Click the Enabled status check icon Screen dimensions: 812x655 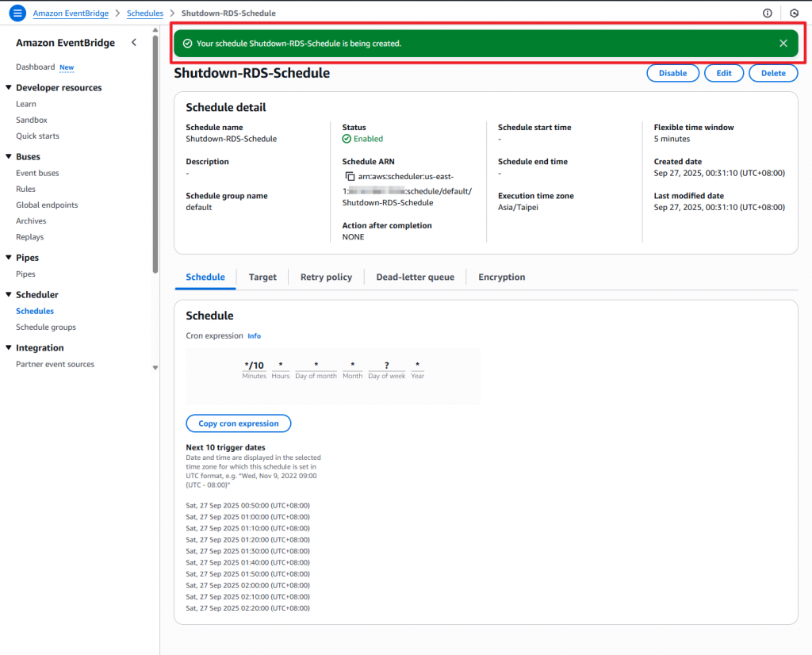[x=347, y=139]
